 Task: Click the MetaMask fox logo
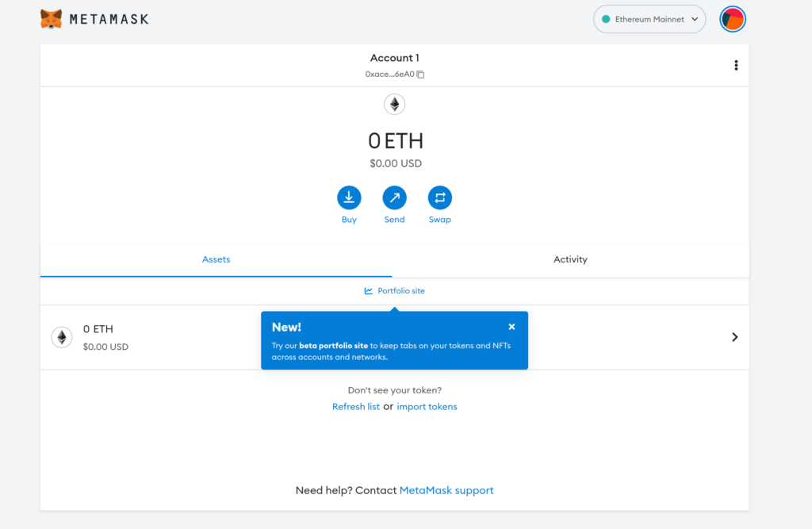point(52,19)
